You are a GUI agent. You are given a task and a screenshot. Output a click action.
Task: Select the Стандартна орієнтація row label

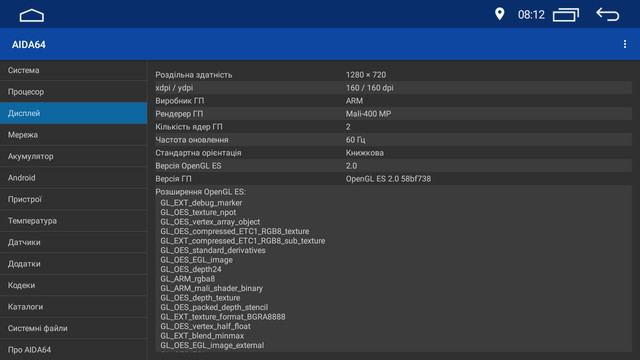(x=198, y=153)
